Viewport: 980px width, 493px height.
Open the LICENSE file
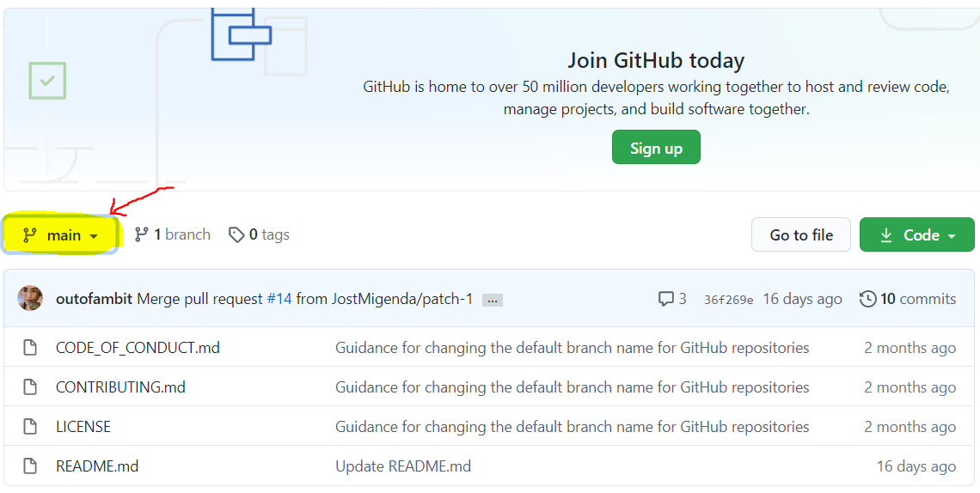coord(83,427)
